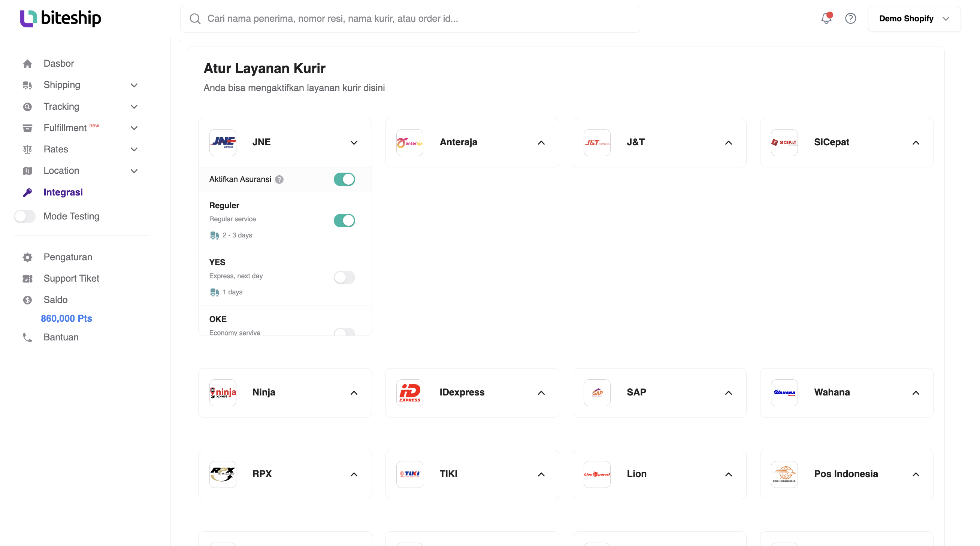Toggle Mode Testing switch
The image size is (980, 546).
pyautogui.click(x=25, y=216)
